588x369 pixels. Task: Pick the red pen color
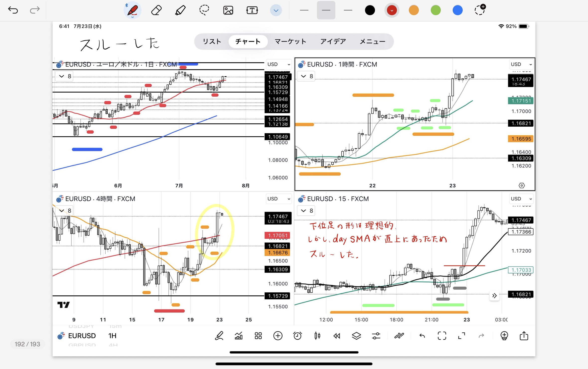[x=392, y=10]
